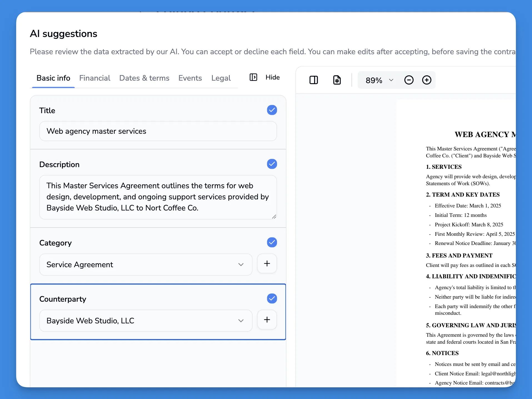The width and height of the screenshot is (532, 399).
Task: Click the Description text area to edit
Action: (x=158, y=197)
